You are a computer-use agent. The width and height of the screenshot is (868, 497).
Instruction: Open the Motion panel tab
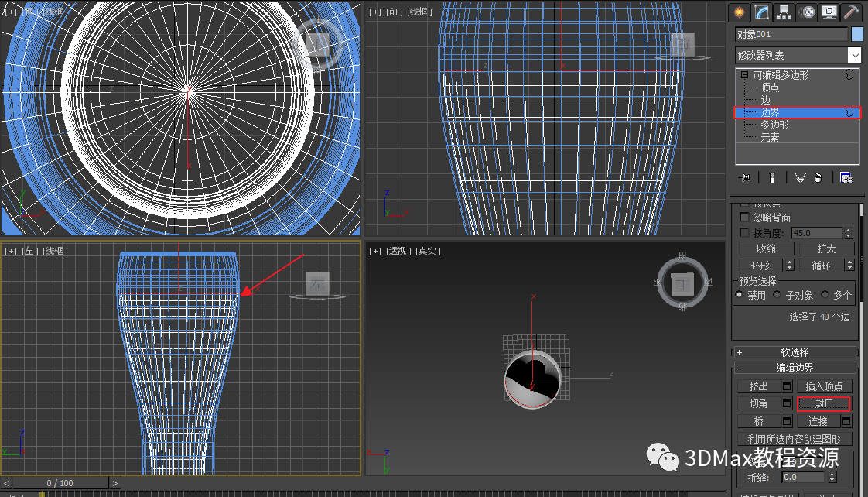(x=807, y=12)
